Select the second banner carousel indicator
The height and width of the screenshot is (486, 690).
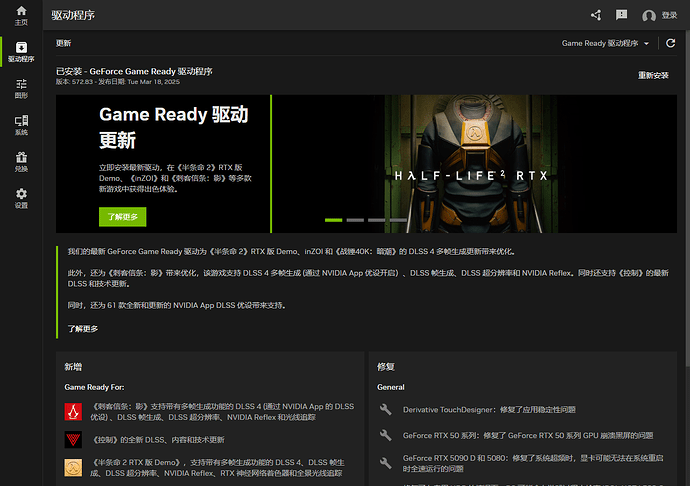coord(355,220)
